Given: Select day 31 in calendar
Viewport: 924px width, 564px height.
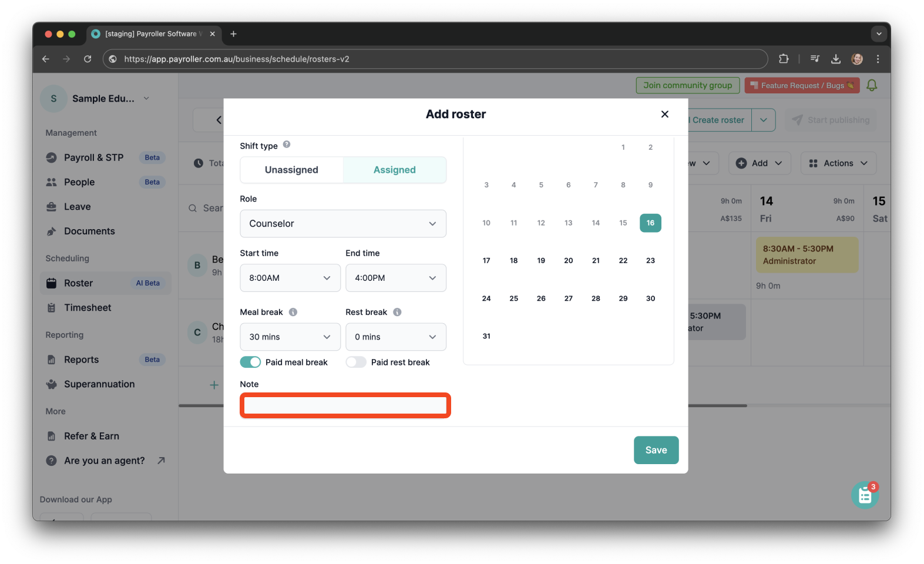Looking at the screenshot, I should coord(486,336).
